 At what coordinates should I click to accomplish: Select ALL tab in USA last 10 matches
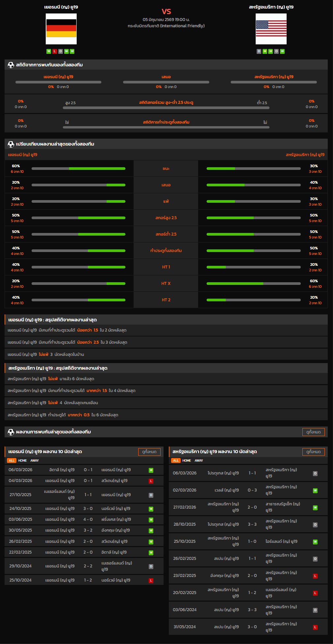click(x=176, y=461)
